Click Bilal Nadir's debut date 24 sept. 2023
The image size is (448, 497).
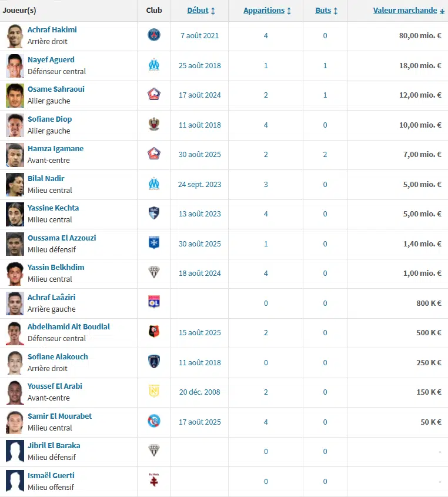[200, 184]
